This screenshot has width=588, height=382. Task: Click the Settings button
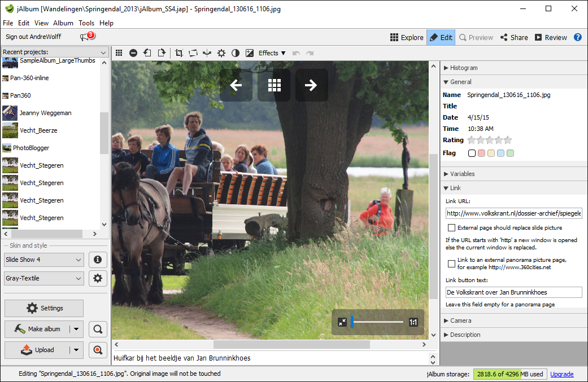click(x=44, y=308)
